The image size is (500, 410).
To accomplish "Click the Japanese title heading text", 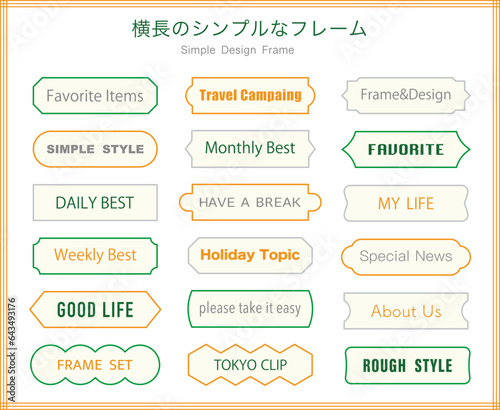I will pyautogui.click(x=249, y=29).
